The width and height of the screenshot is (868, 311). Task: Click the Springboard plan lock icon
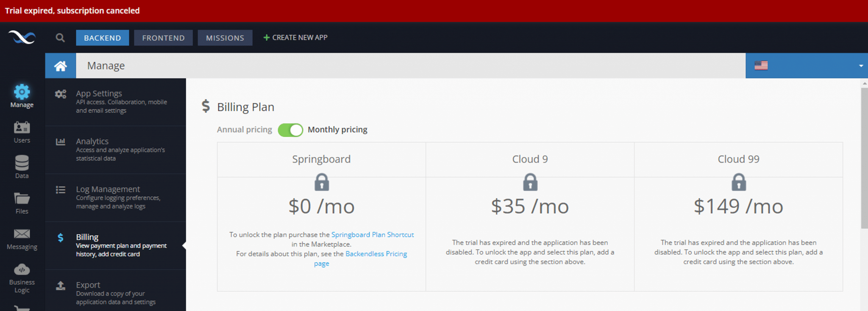click(x=322, y=182)
